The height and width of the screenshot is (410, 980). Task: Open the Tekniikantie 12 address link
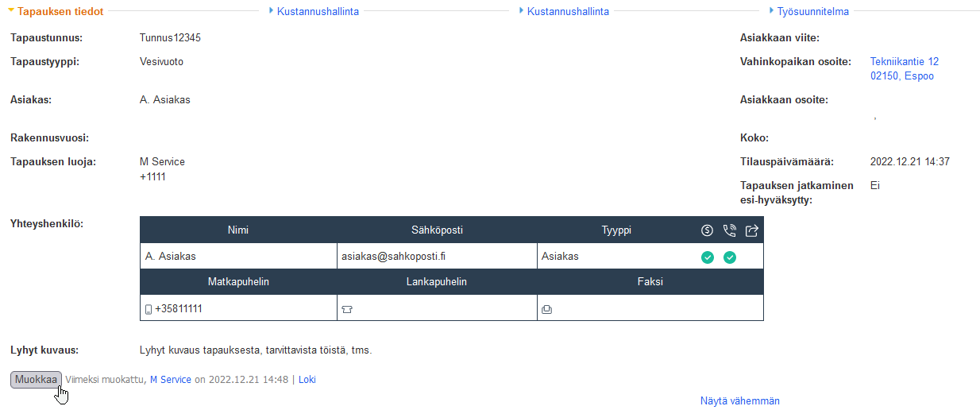(x=905, y=62)
